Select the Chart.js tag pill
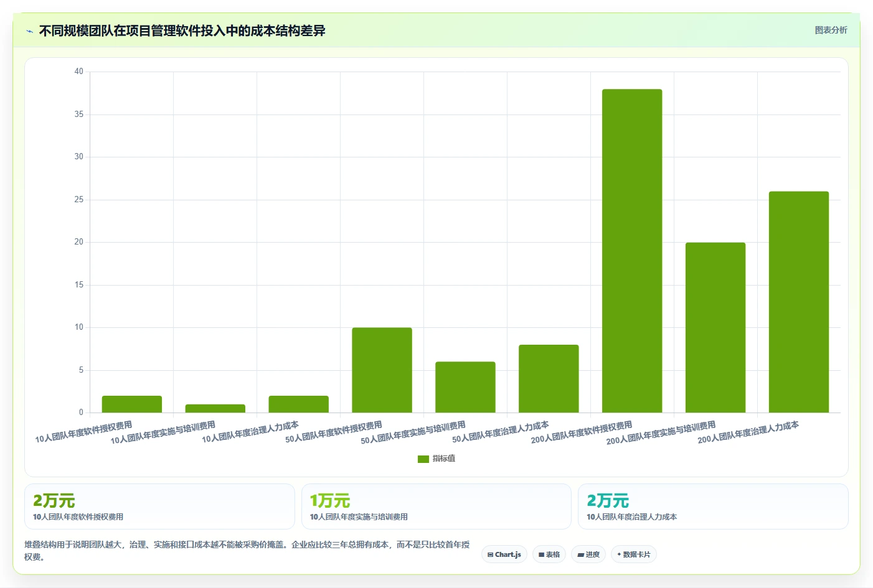The width and height of the screenshot is (873, 588). pyautogui.click(x=504, y=554)
